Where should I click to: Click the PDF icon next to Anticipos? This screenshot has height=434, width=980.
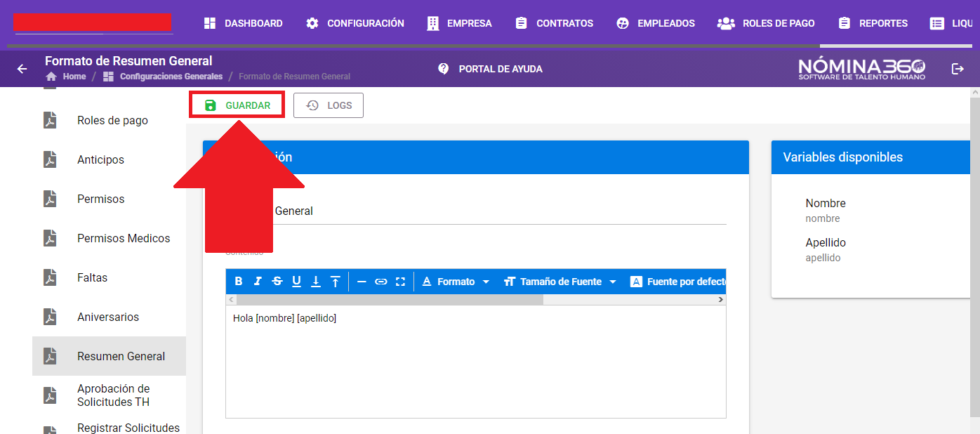coord(50,159)
